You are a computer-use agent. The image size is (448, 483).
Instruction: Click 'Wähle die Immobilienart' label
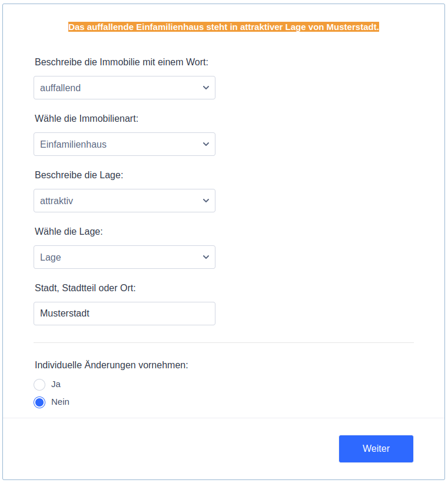[87, 118]
